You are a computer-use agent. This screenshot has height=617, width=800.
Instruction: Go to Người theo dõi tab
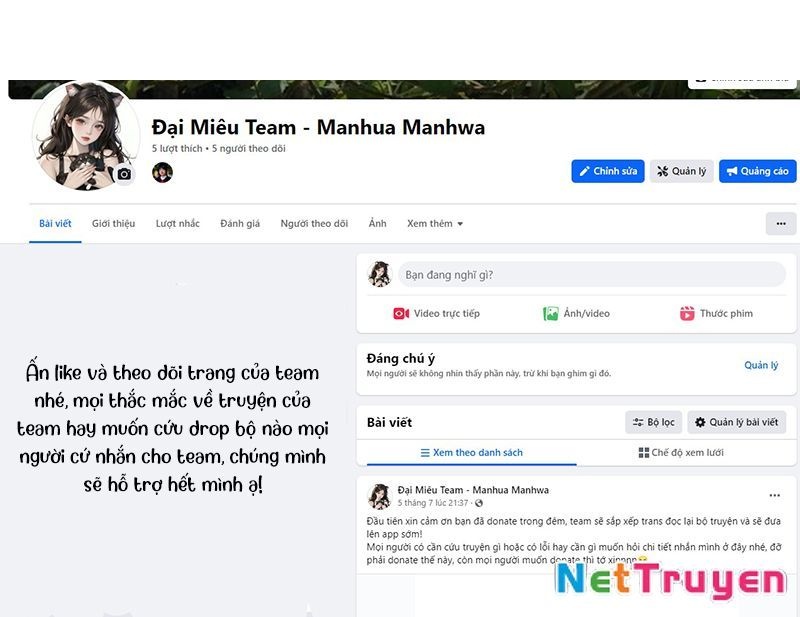coord(314,224)
